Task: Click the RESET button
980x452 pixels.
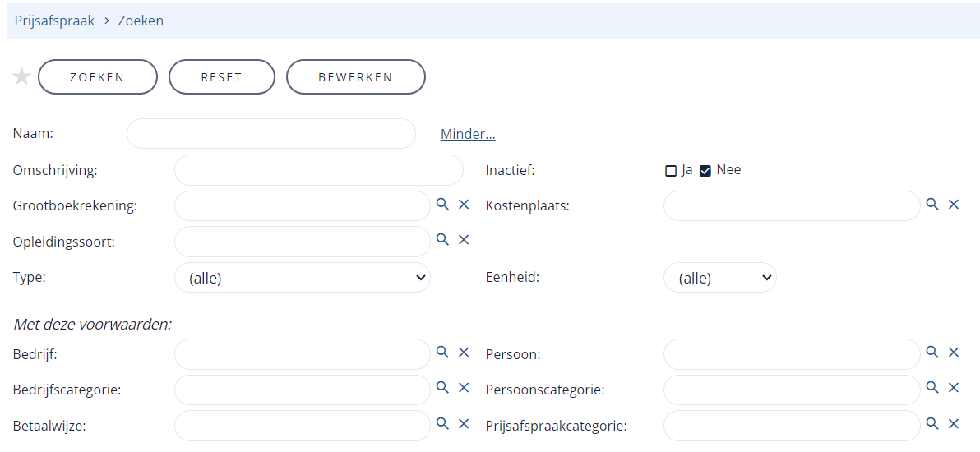Action: coord(222,77)
